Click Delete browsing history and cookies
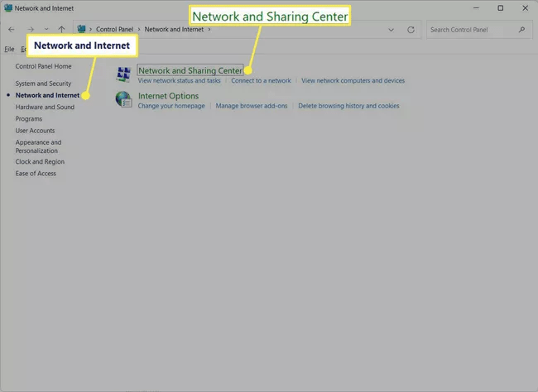The width and height of the screenshot is (538, 392). click(x=348, y=106)
